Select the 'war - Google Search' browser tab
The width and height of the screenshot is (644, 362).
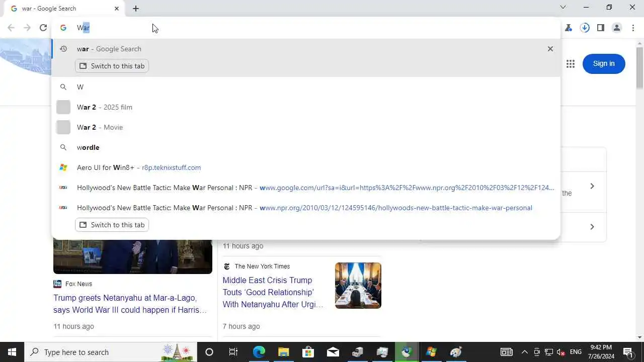tap(64, 9)
